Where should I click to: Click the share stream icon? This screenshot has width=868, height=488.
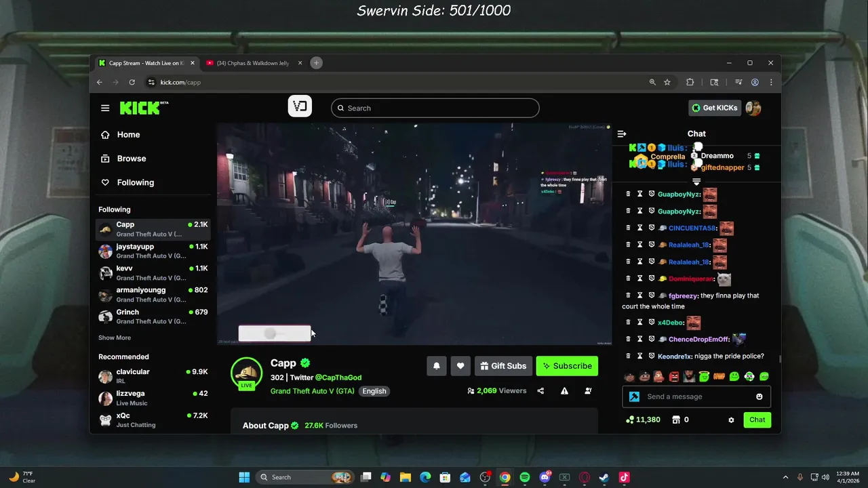pos(540,391)
